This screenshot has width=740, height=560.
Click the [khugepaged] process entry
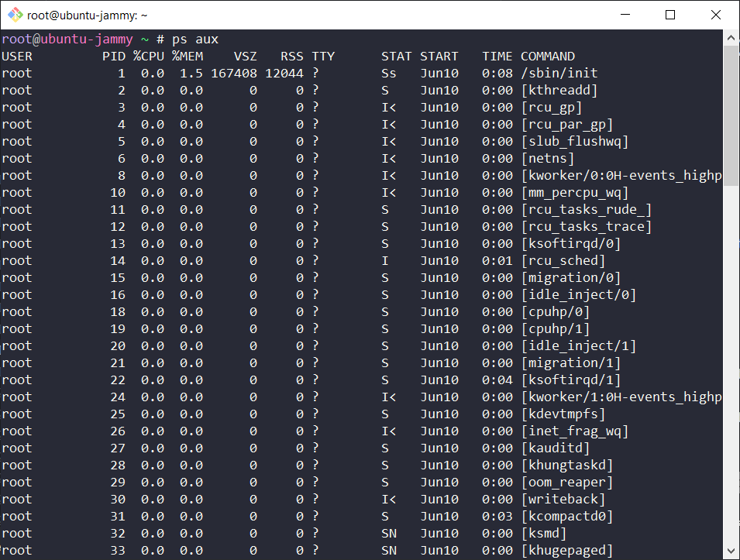[568, 550]
